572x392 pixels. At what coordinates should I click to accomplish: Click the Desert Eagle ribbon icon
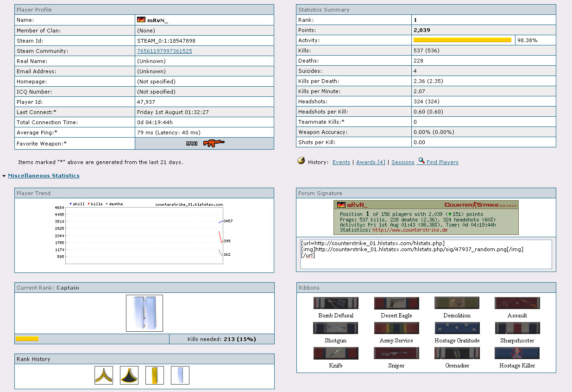point(396,303)
